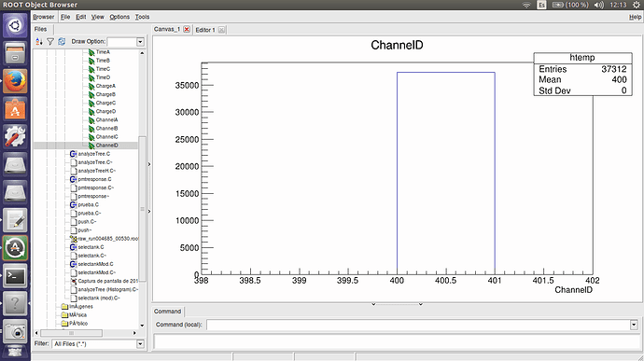Click the Command (local) input field
Image resolution: width=644 pixels, height=361 pixels.
418,325
